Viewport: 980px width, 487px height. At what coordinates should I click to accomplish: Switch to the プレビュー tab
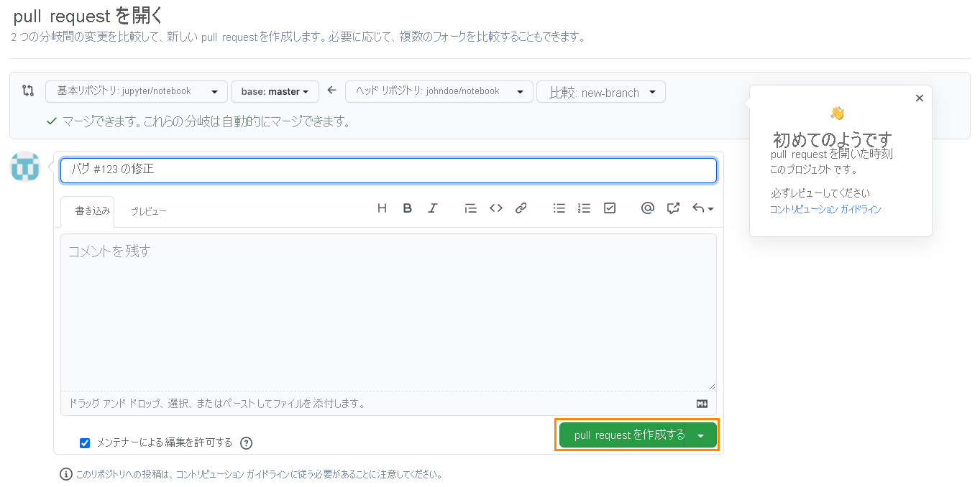tap(148, 211)
